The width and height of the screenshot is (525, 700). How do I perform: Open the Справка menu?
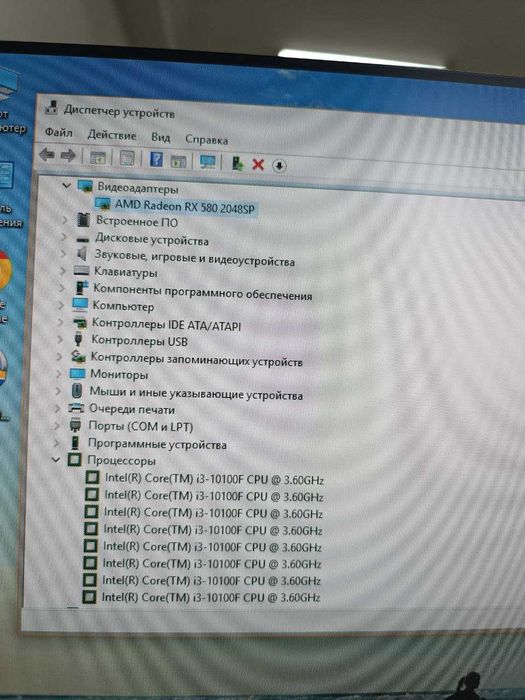click(x=207, y=139)
